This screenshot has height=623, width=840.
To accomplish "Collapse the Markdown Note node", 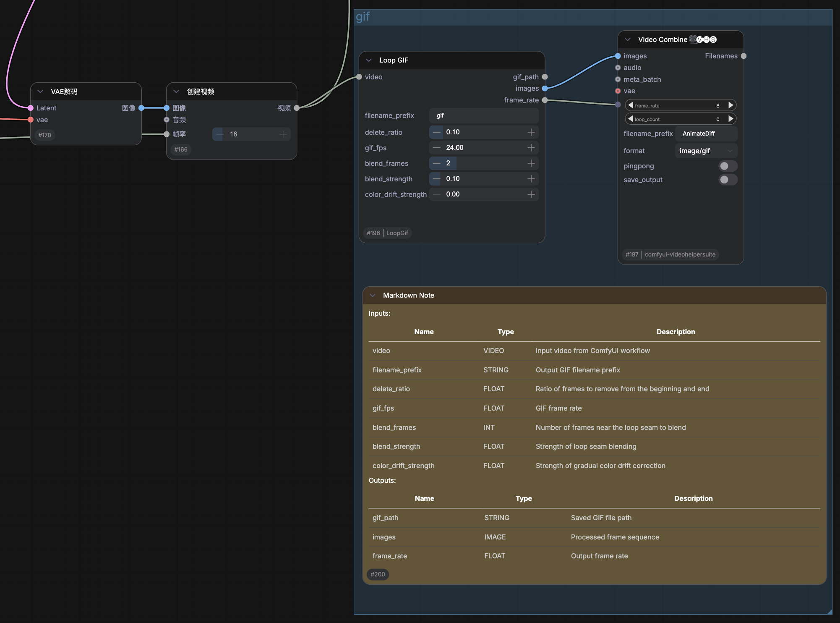I will [x=373, y=295].
